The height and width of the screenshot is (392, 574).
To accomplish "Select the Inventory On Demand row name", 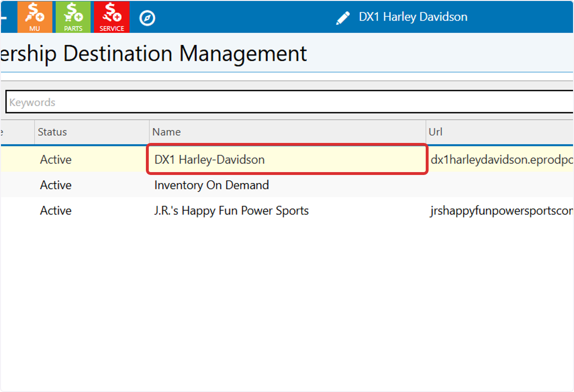I will point(211,185).
